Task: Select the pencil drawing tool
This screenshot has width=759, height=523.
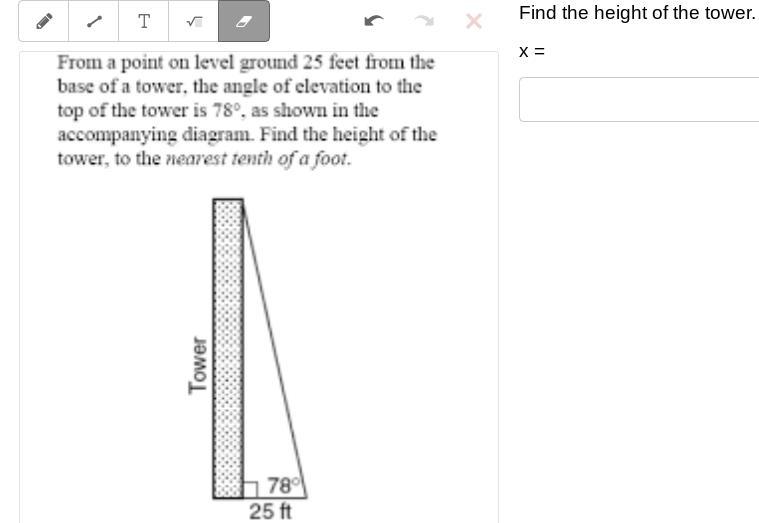Action: coord(44,21)
